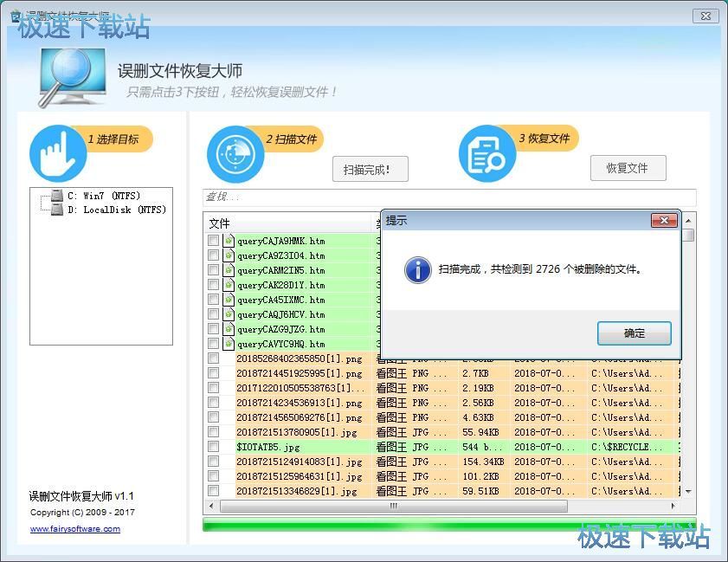Click the recover-files document icon
728x562 pixels.
487,154
